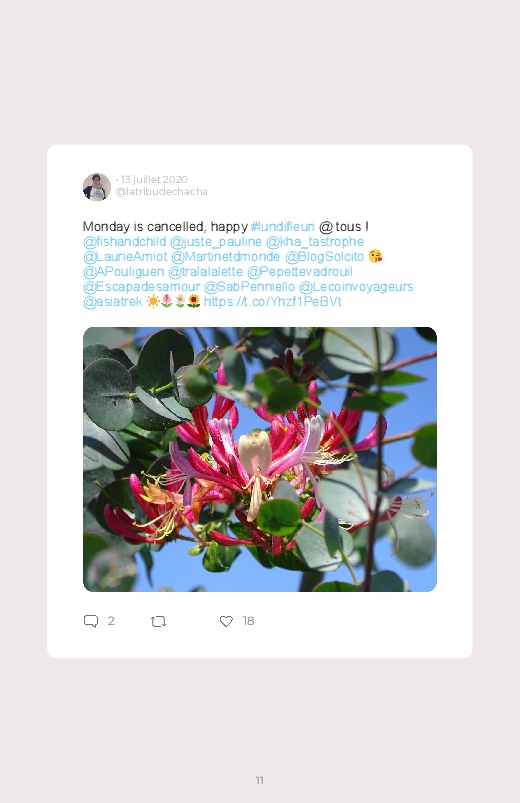520x803 pixels.
Task: Open the @fishandchild mention
Action: [x=124, y=242]
